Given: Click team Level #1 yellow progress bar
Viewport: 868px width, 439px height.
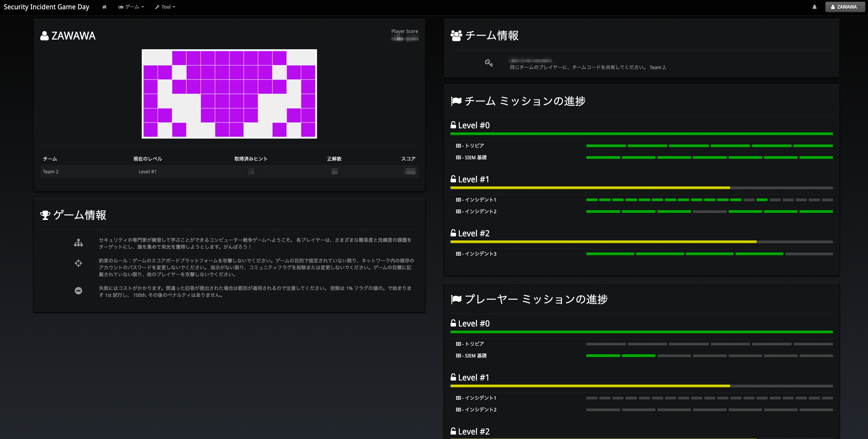Looking at the screenshot, I should click(x=590, y=188).
